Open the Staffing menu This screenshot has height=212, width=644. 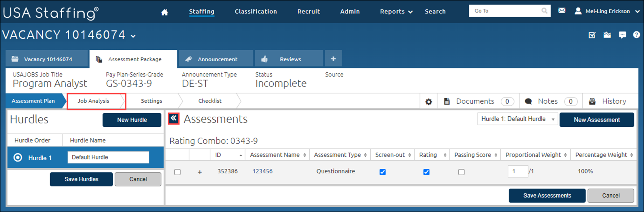pos(202,12)
